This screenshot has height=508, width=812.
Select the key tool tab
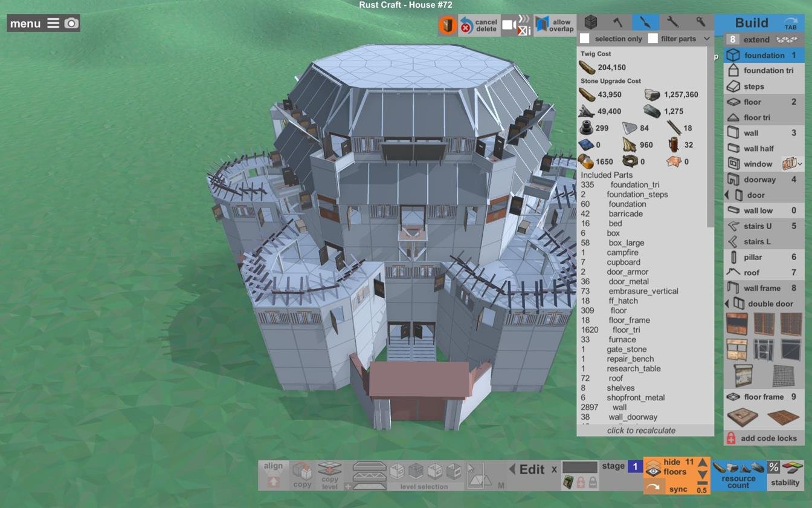(700, 22)
